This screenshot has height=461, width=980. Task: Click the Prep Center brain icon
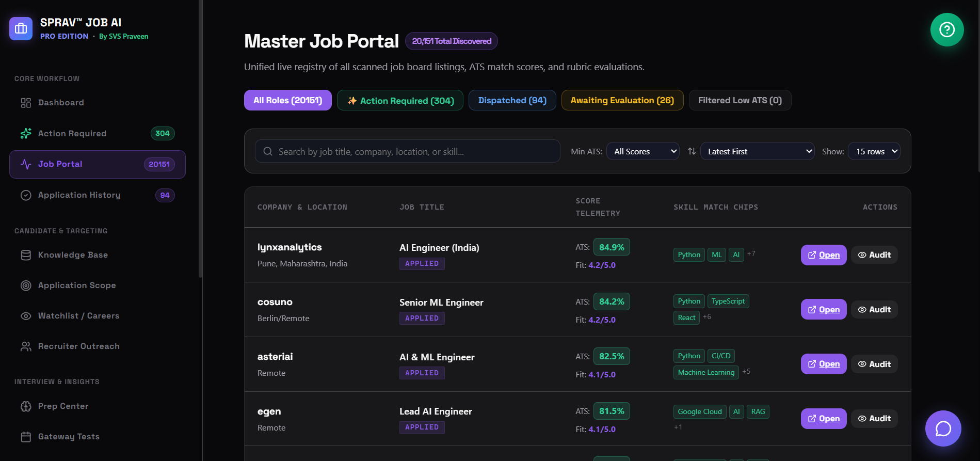(x=26, y=406)
